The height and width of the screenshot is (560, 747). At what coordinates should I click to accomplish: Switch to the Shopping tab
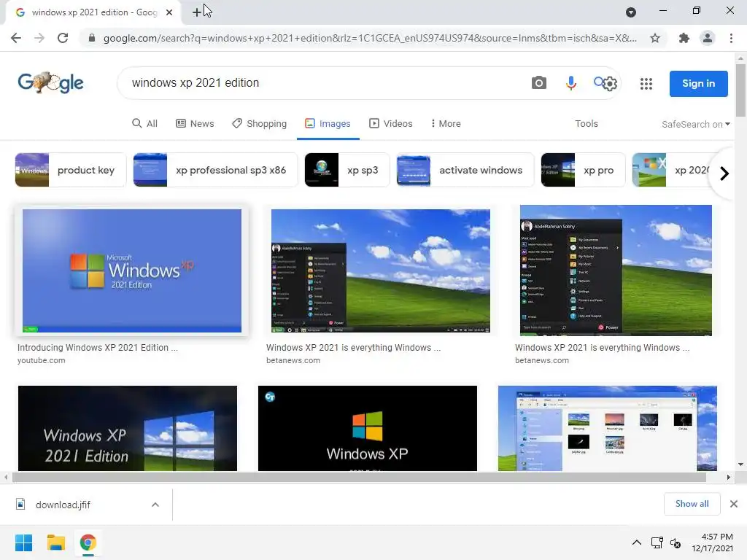point(259,124)
